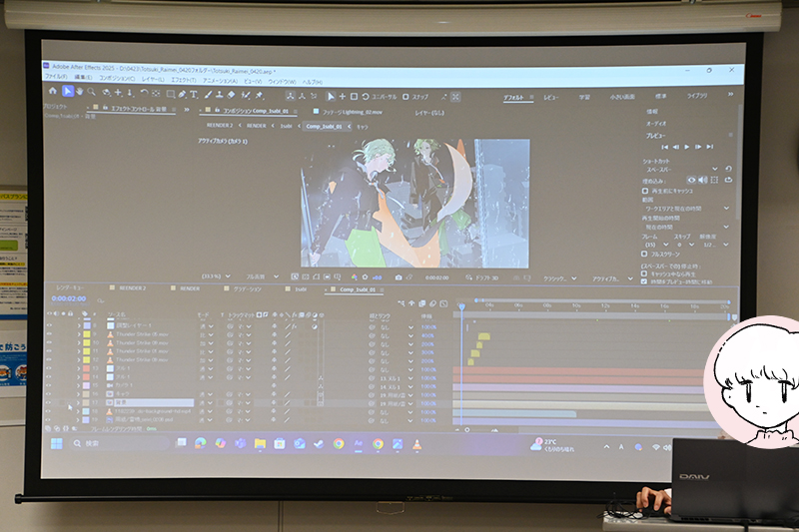Enable 再生前にキャッシュ checkbox
Image resolution: width=799 pixels, height=532 pixels.
[645, 191]
